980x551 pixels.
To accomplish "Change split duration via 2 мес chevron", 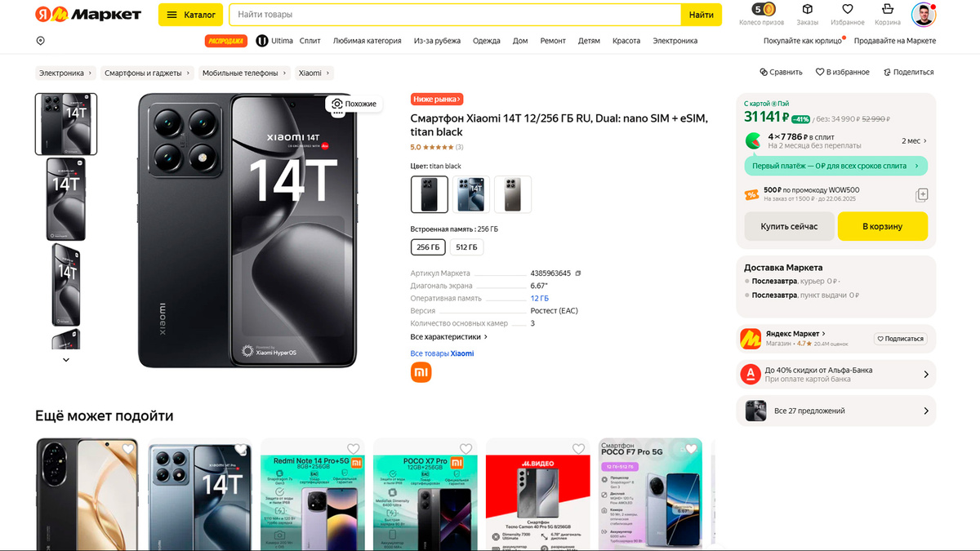I will 915,140.
